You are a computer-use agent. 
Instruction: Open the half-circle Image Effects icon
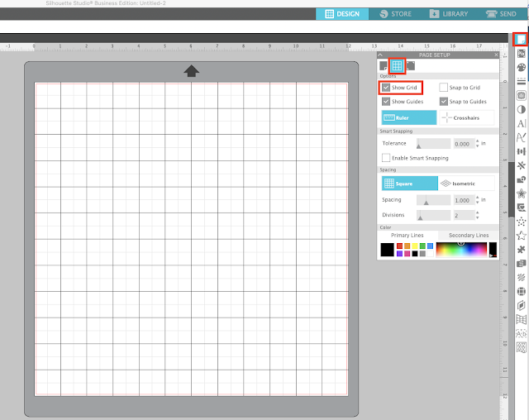[x=522, y=109]
